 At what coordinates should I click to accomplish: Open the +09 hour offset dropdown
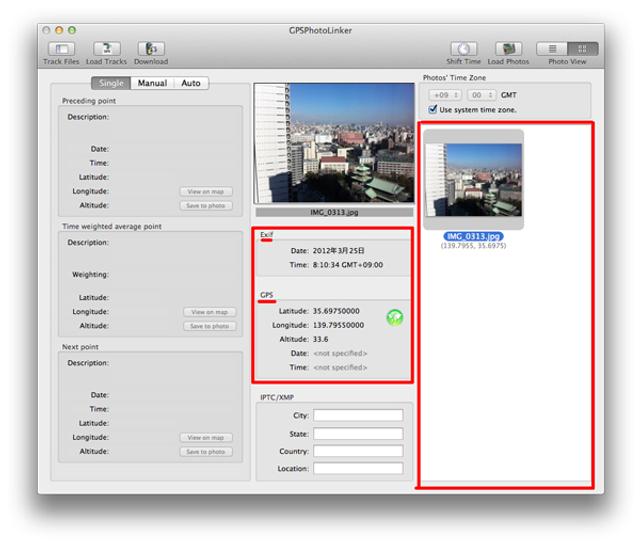444,94
